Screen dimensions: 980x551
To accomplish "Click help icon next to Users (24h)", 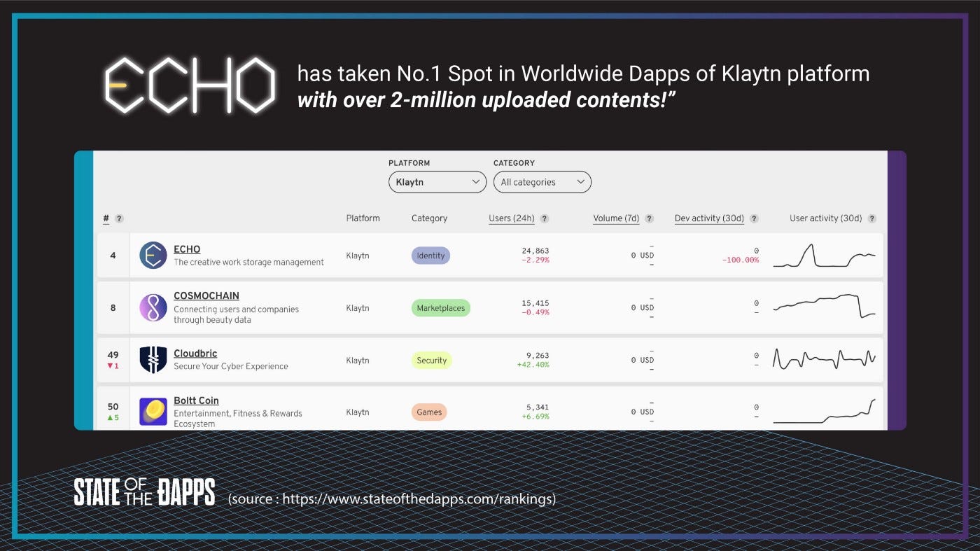I will 545,218.
